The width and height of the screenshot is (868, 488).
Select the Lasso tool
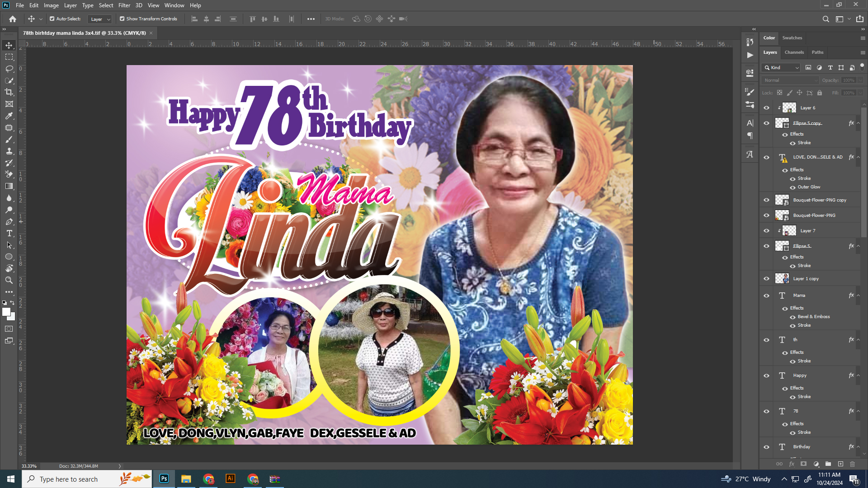(x=9, y=69)
